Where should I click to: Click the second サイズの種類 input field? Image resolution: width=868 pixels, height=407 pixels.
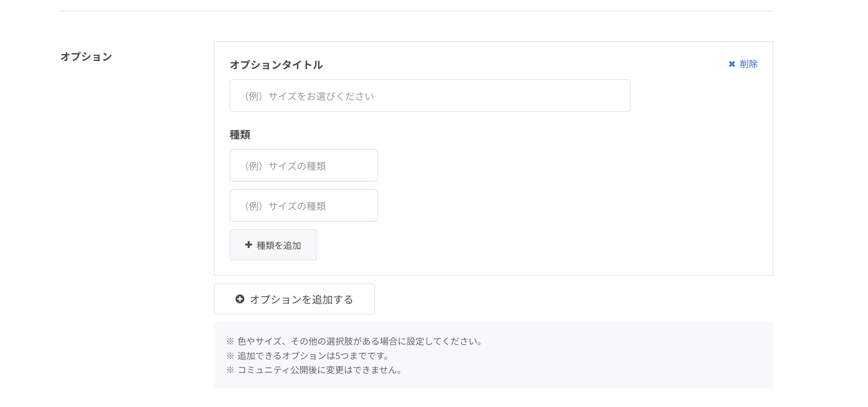303,205
